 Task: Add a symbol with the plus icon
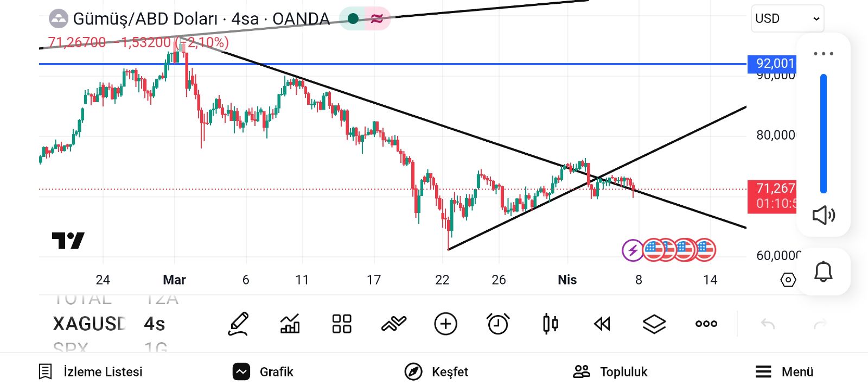click(445, 324)
